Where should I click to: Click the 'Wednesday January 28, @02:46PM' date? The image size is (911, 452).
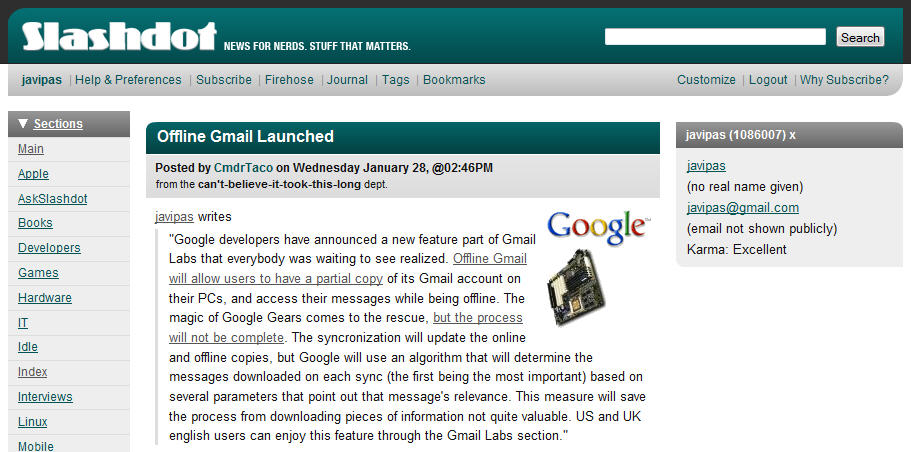coord(393,168)
